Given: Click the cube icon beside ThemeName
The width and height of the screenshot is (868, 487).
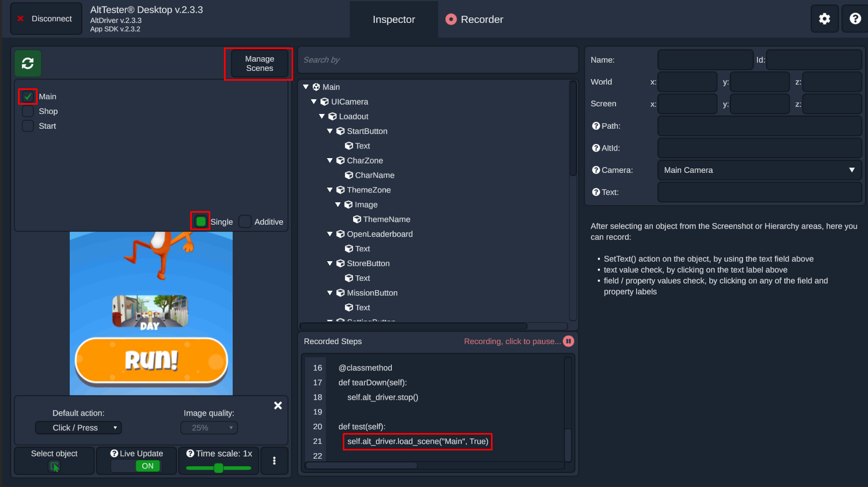Looking at the screenshot, I should pos(357,219).
